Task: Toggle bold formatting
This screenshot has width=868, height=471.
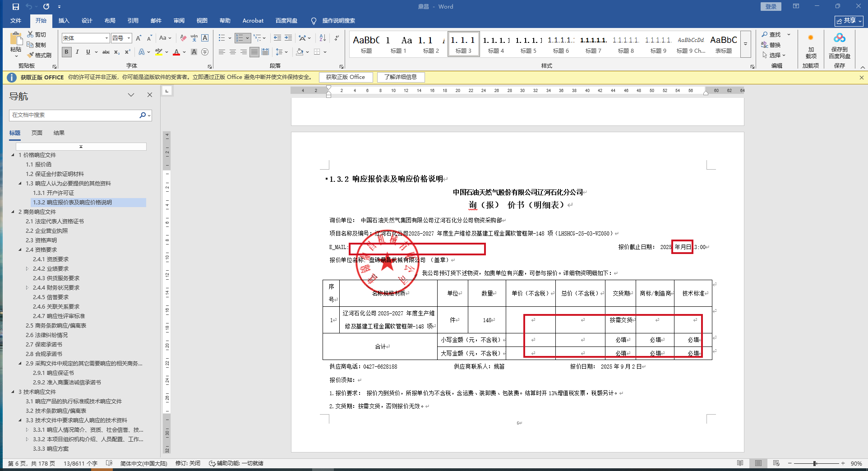Action: pyautogui.click(x=66, y=52)
